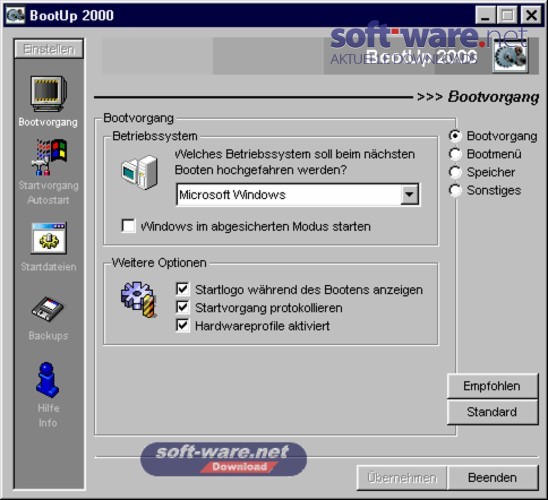The height and width of the screenshot is (500, 548).
Task: Click the Empfohlen button
Action: [x=492, y=386]
